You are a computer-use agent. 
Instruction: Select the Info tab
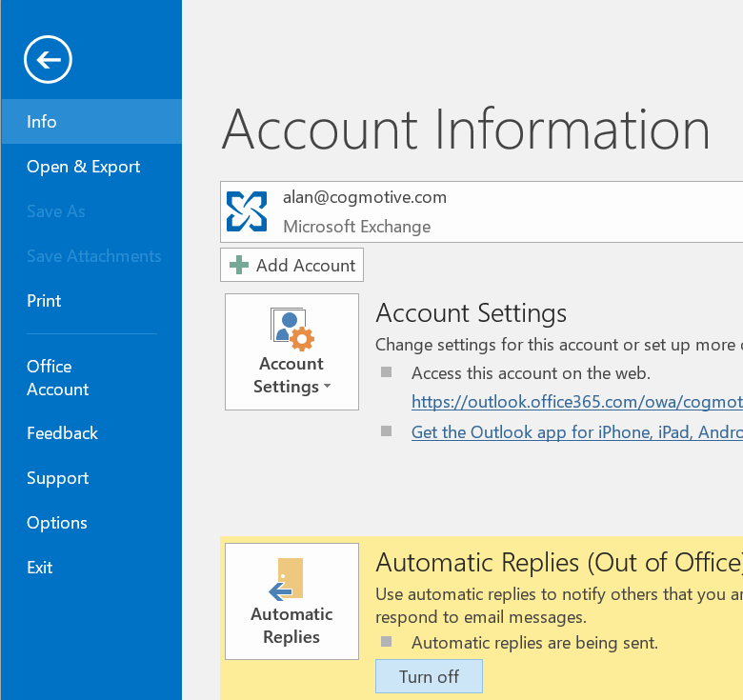[42, 122]
